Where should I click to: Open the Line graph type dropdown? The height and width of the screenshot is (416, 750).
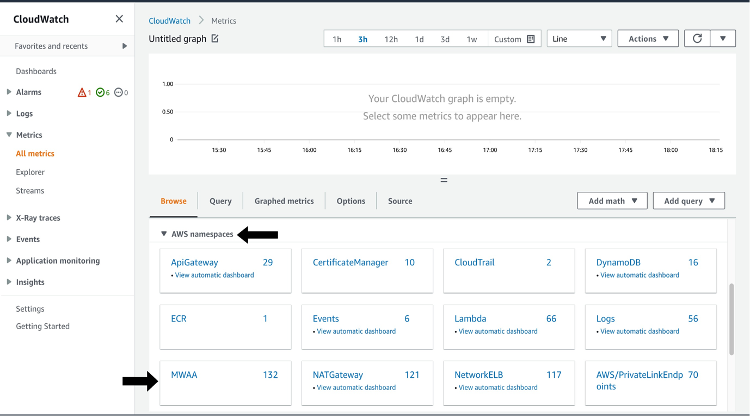click(578, 39)
